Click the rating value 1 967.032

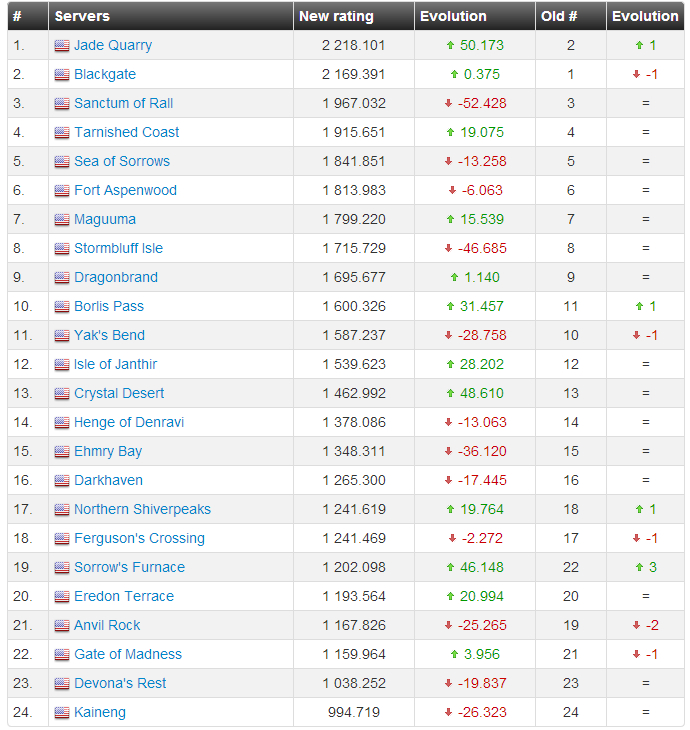click(354, 103)
